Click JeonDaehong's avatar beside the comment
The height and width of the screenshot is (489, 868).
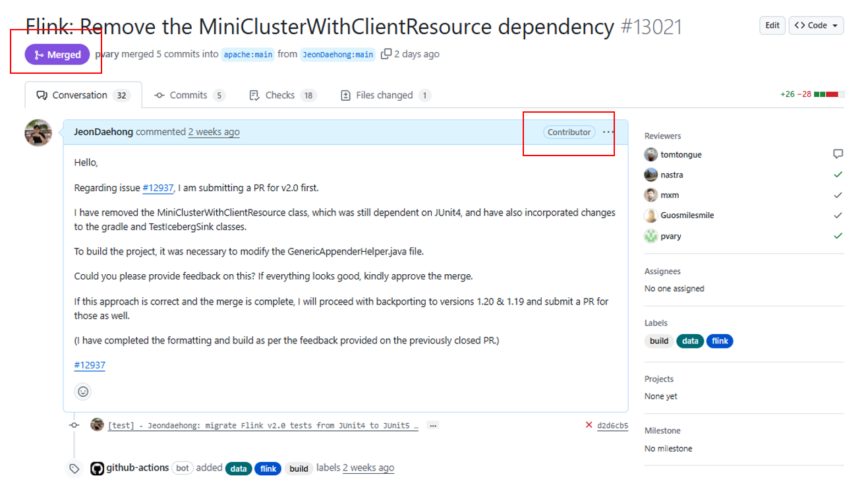[38, 132]
